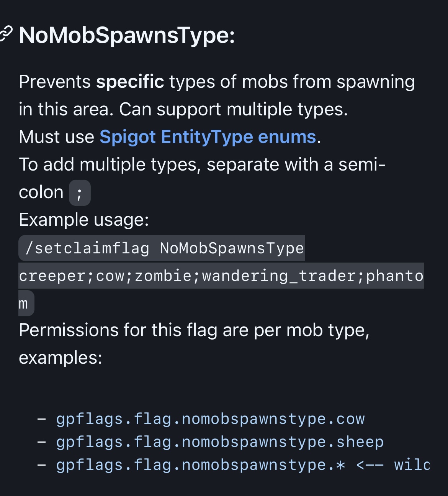Click the anchor link icon beside NoMobSpawnsType

click(x=6, y=34)
